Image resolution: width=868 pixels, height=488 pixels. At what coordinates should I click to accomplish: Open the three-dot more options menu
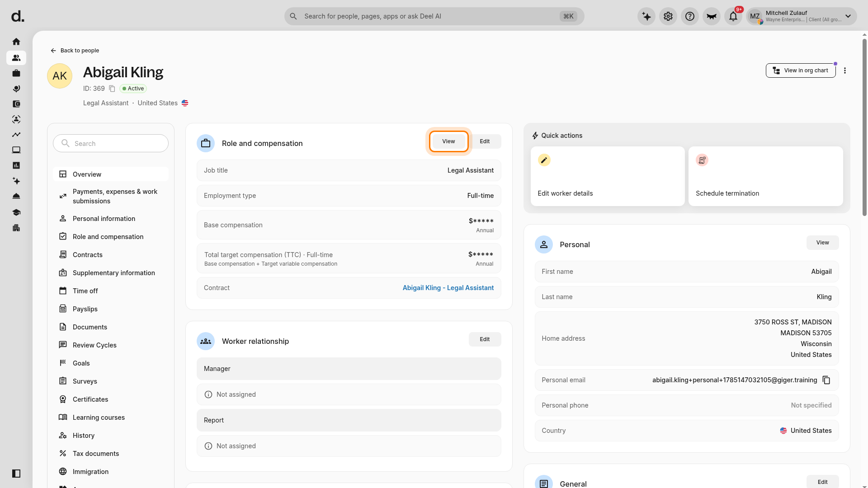[845, 70]
